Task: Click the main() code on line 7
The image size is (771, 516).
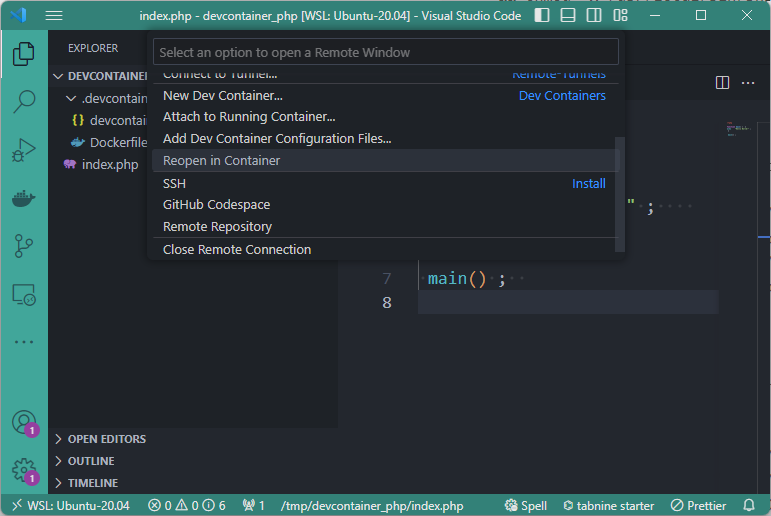Action: [x=456, y=279]
